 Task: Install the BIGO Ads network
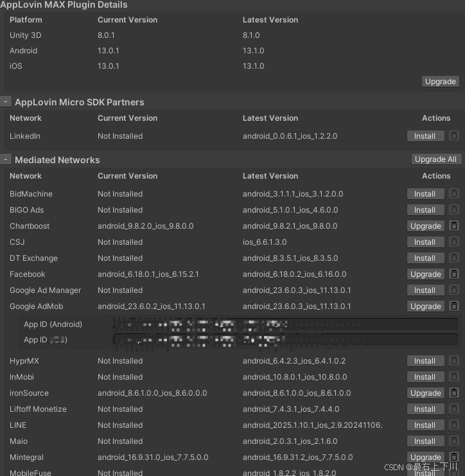click(425, 210)
